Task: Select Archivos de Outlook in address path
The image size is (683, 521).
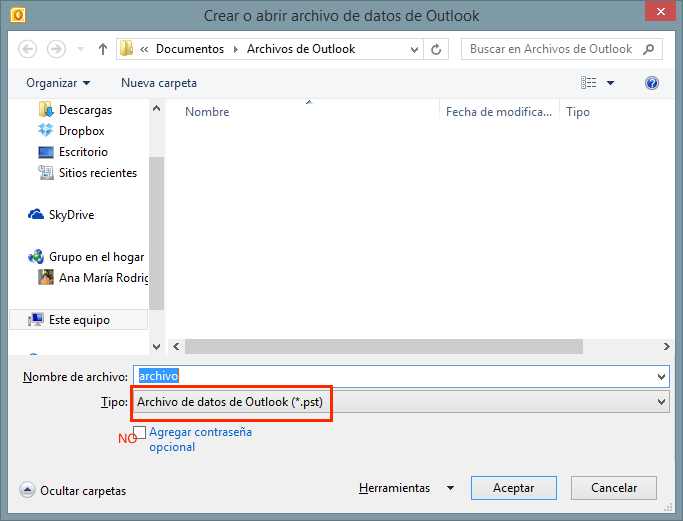Action: tap(301, 49)
